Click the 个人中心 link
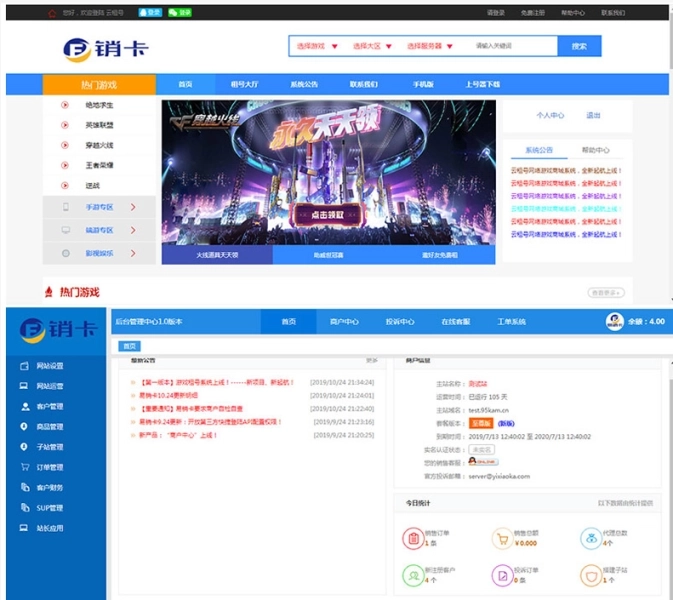 pos(550,115)
